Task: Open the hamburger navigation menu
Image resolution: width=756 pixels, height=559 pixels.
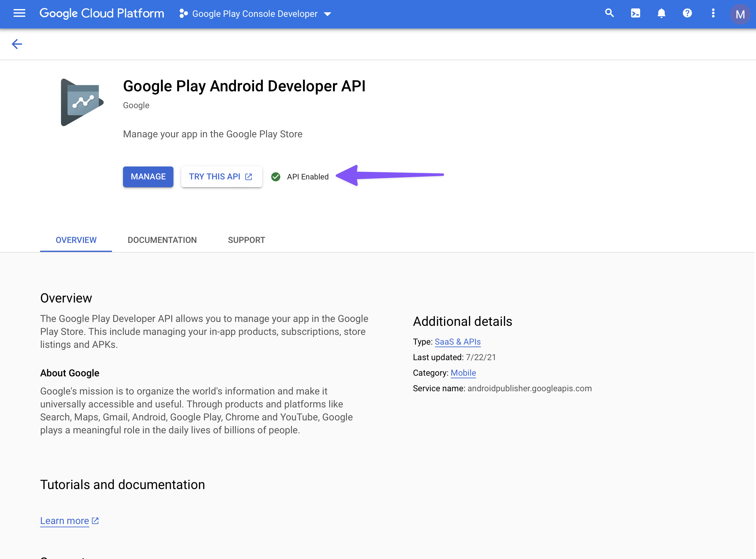Action: (x=19, y=14)
